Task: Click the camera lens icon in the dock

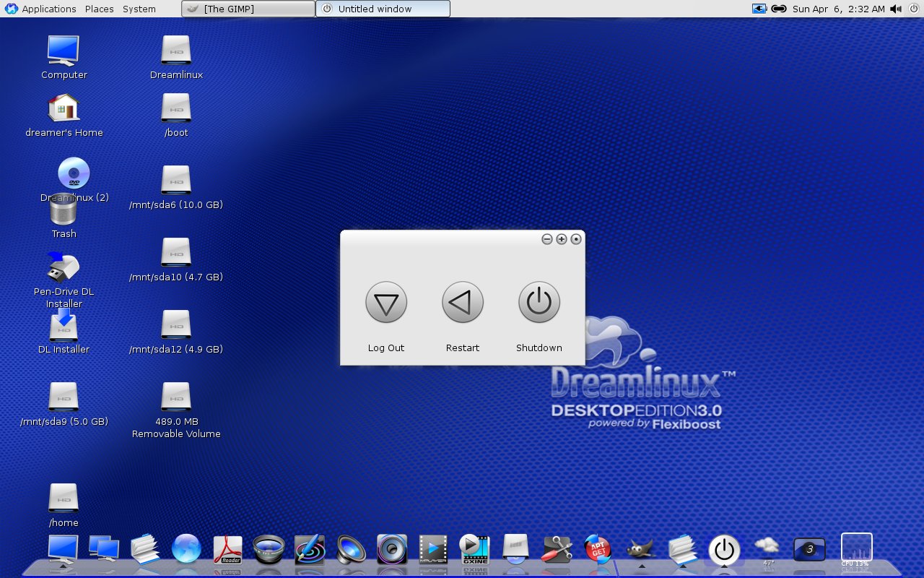Action: pos(269,550)
